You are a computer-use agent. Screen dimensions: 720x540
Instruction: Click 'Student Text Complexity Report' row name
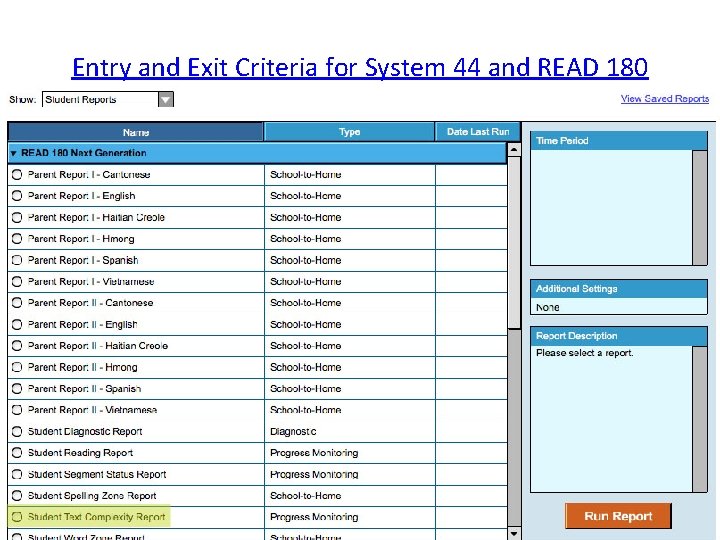click(x=96, y=517)
